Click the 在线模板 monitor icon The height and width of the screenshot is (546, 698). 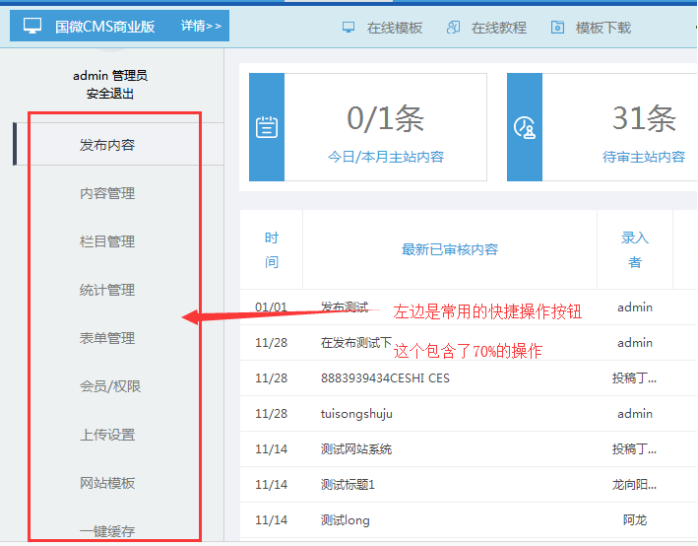coord(349,27)
